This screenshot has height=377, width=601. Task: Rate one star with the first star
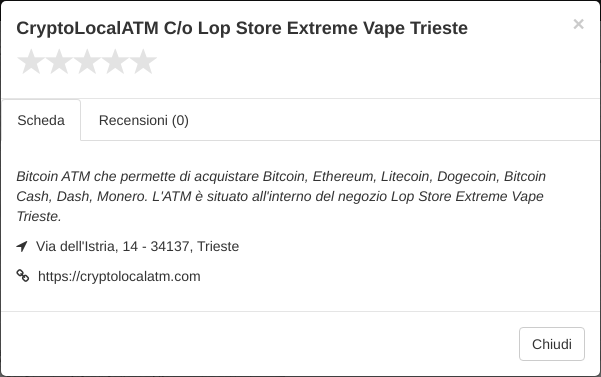point(31,61)
